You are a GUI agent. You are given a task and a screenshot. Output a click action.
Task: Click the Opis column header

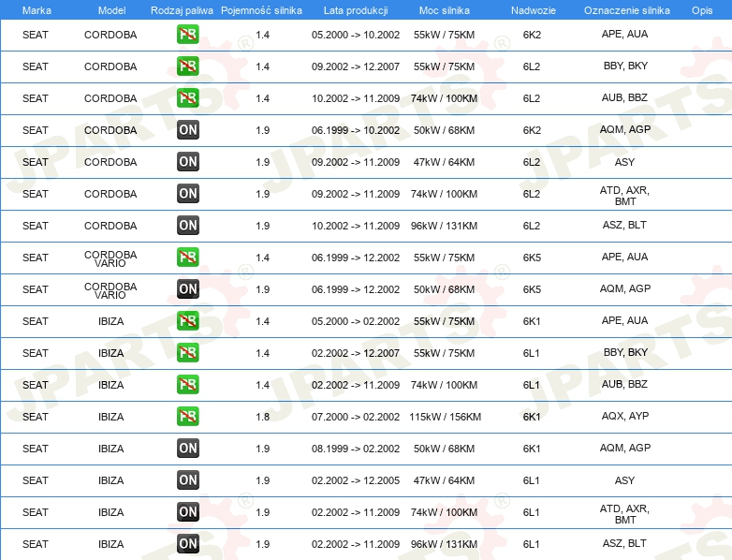pyautogui.click(x=702, y=10)
